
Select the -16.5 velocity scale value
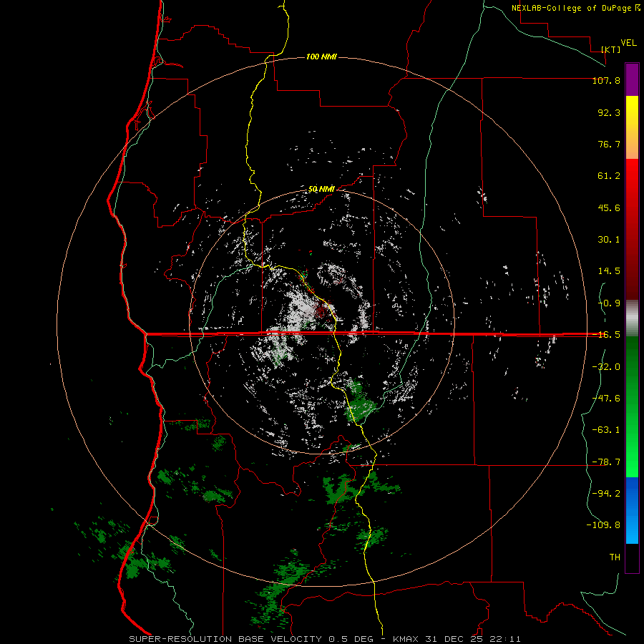click(x=606, y=335)
